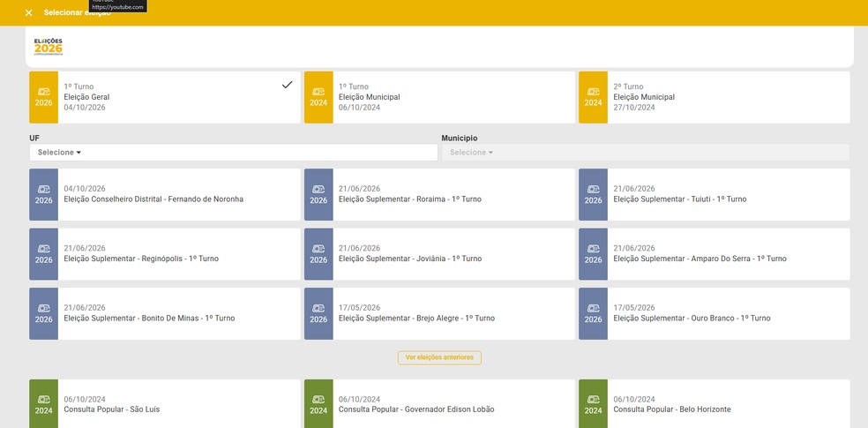This screenshot has width=868, height=428.
Task: Open the Município Selecione dropdown
Action: [646, 153]
